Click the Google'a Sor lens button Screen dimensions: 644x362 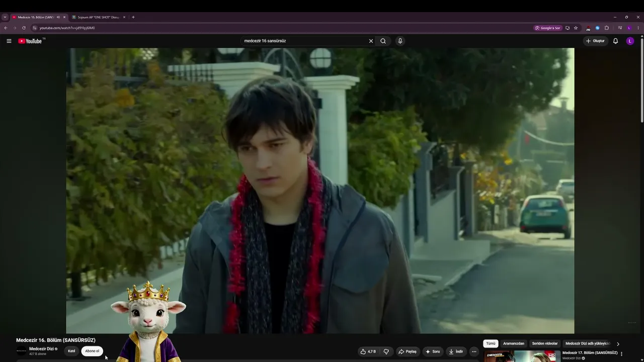pyautogui.click(x=547, y=28)
